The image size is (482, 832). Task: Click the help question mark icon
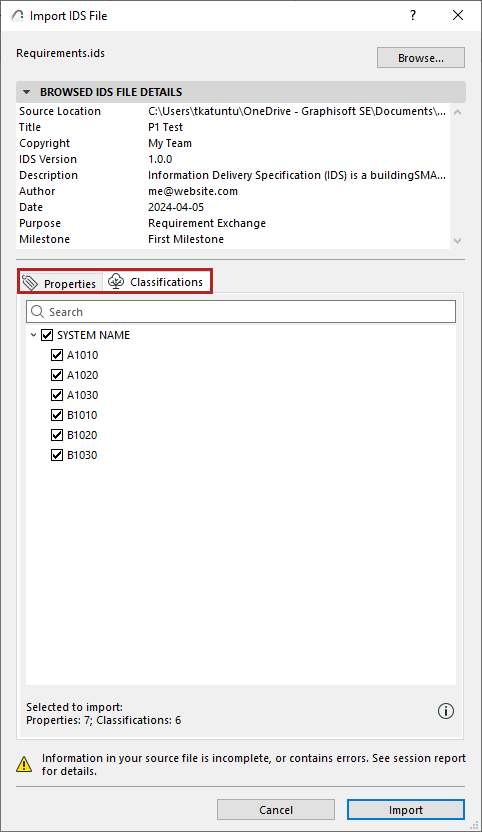[x=413, y=15]
